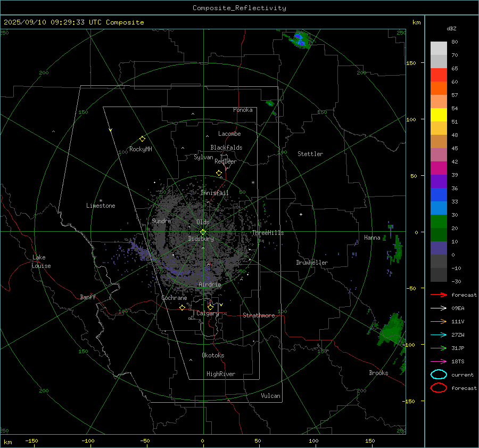Click the Sylvan label
This screenshot has height=448, width=479.
[x=203, y=157]
